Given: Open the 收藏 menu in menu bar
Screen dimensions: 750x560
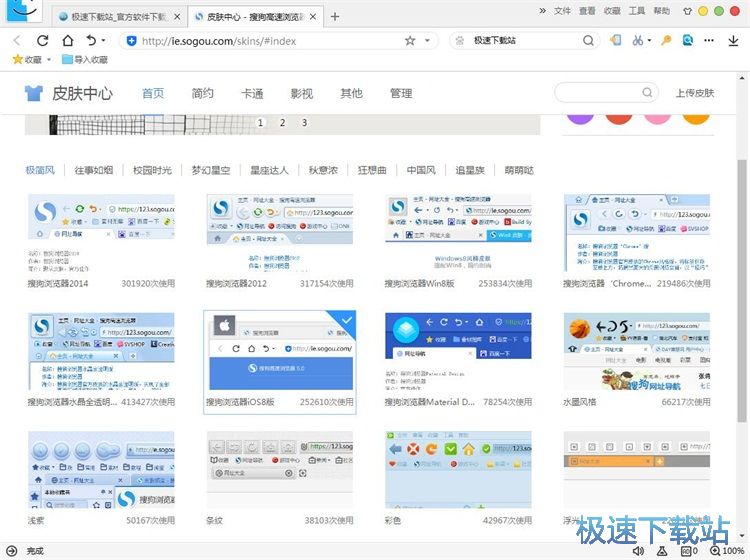Looking at the screenshot, I should click(x=612, y=11).
